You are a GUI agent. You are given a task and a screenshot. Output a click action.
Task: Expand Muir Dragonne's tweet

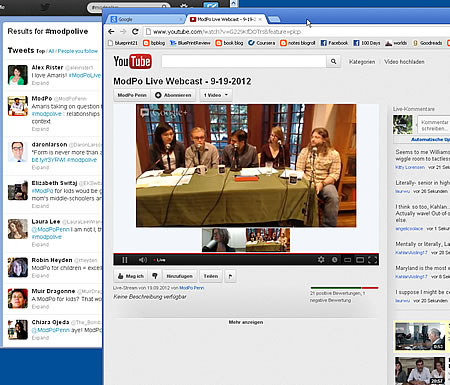40,306
